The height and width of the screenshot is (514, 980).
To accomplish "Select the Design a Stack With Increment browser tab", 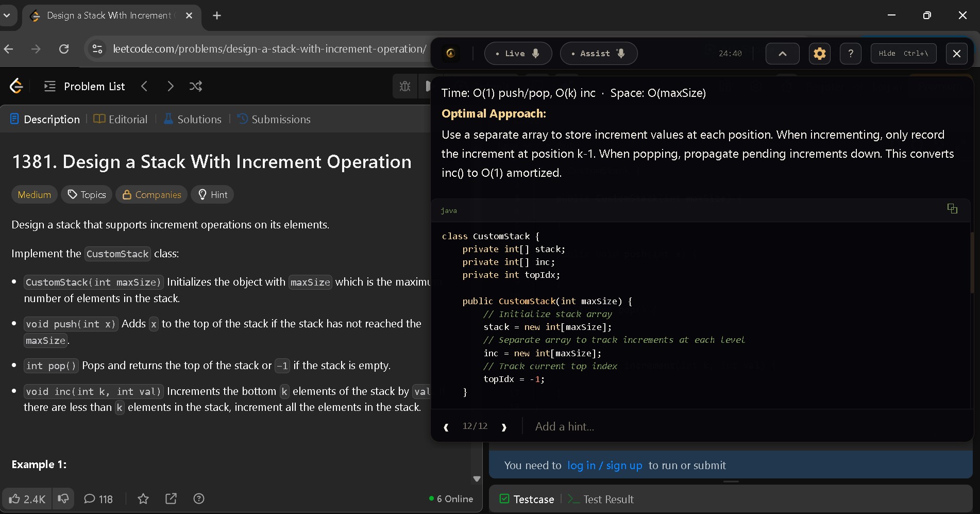I will [111, 15].
